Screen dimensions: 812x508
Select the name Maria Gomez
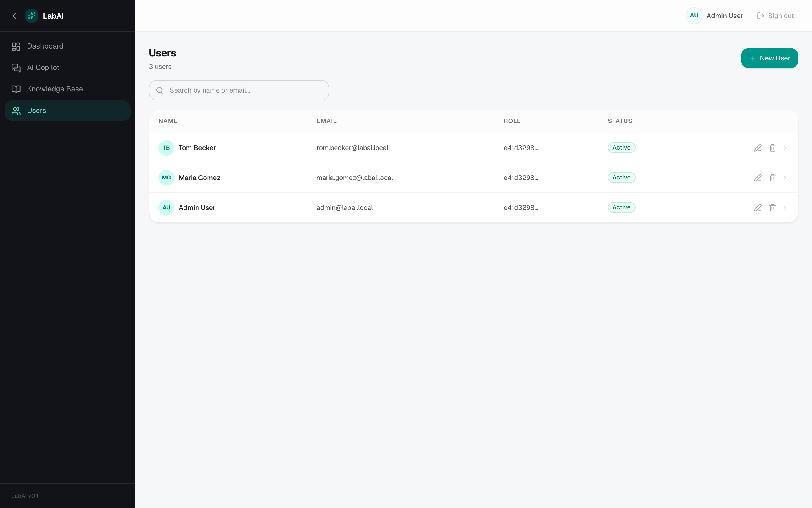[x=199, y=178]
